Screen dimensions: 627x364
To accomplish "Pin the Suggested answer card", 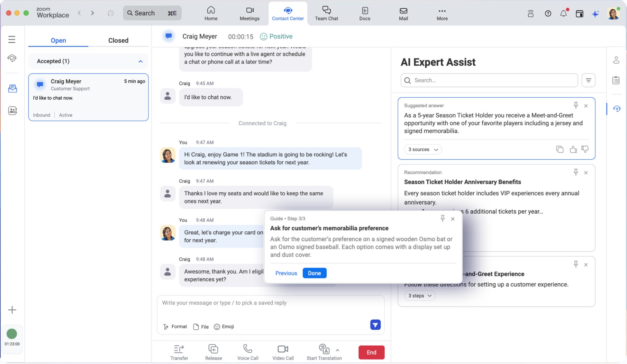I will (x=576, y=105).
